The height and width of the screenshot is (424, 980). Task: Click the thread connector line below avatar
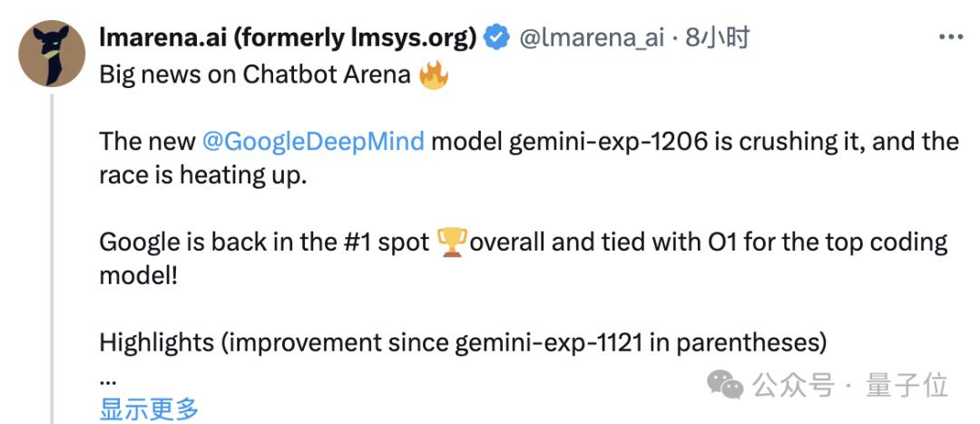click(52, 254)
